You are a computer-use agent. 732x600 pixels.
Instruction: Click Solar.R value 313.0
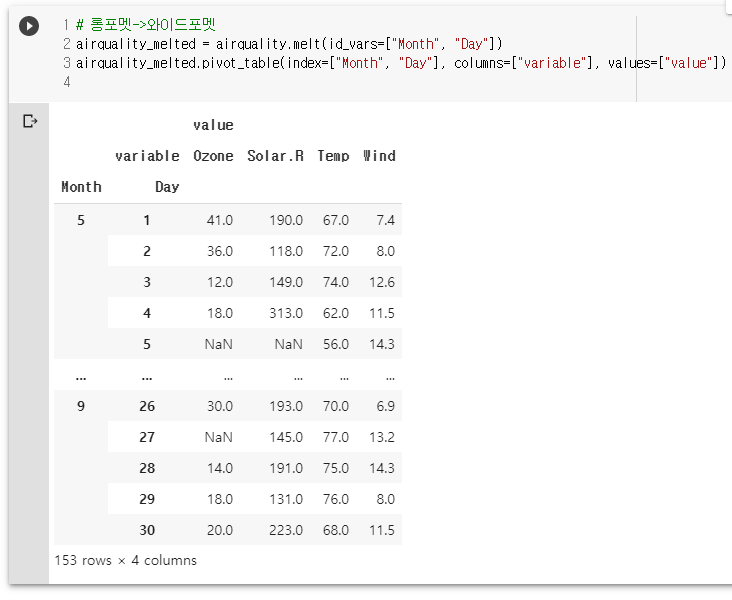tap(286, 313)
